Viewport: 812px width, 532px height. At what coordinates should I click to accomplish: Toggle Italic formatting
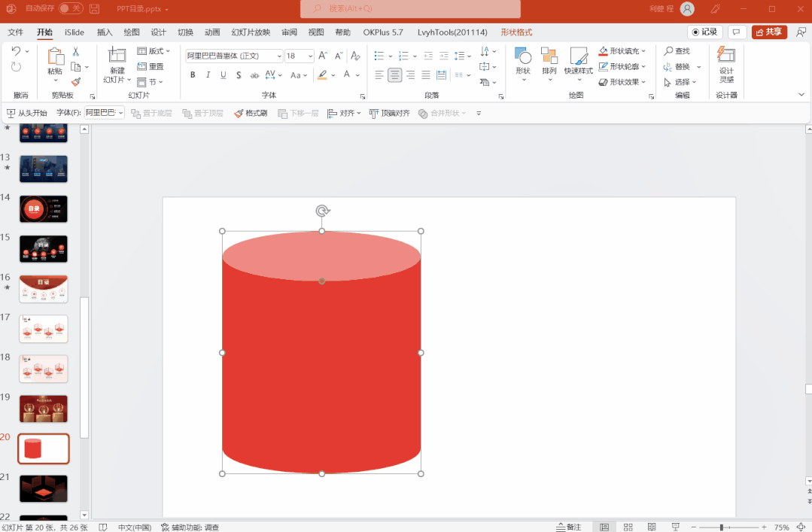pos(208,75)
